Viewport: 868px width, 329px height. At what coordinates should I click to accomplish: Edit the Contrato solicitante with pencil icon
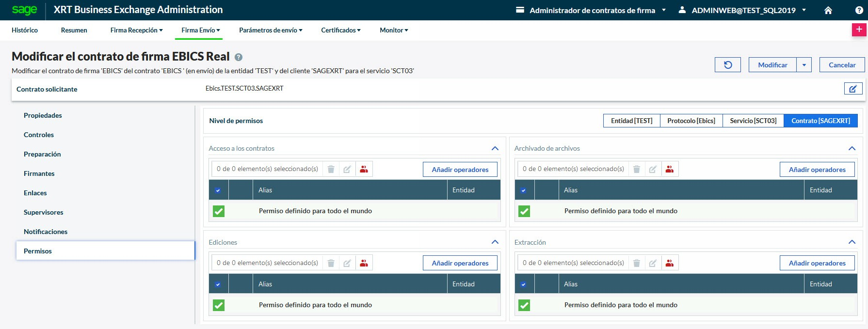tap(852, 89)
